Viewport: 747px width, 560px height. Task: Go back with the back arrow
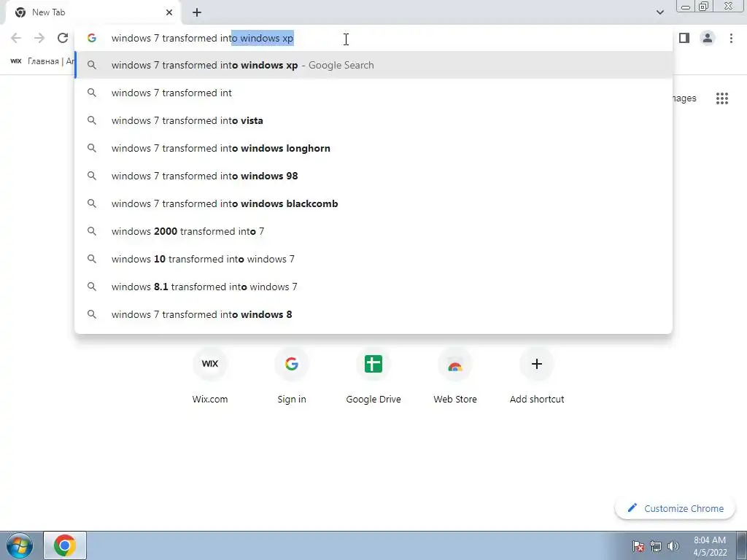[x=16, y=38]
